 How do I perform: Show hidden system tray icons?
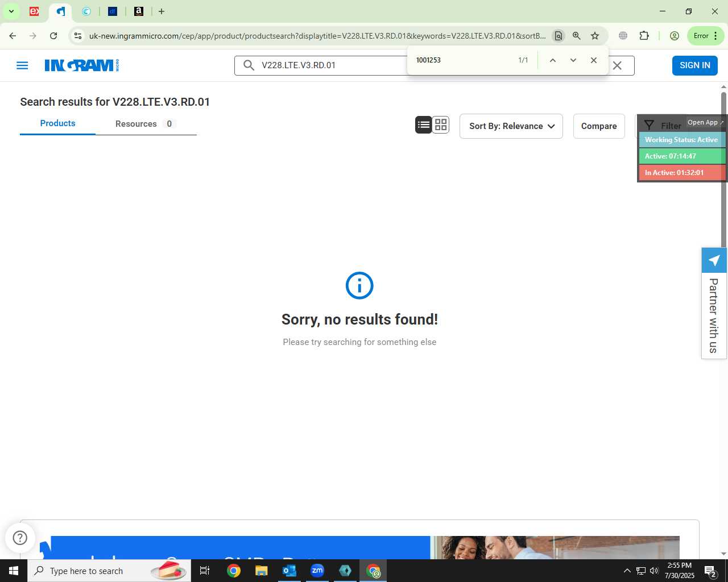[x=627, y=571]
